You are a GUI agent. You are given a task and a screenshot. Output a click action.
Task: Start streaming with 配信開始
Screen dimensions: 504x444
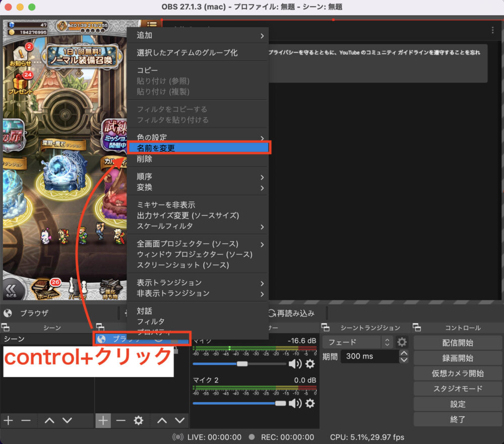(458, 343)
